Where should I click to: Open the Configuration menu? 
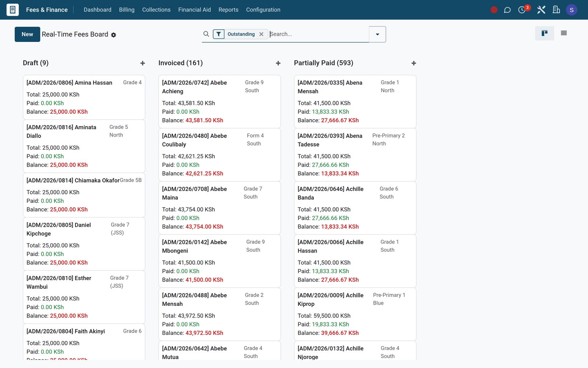(x=263, y=10)
